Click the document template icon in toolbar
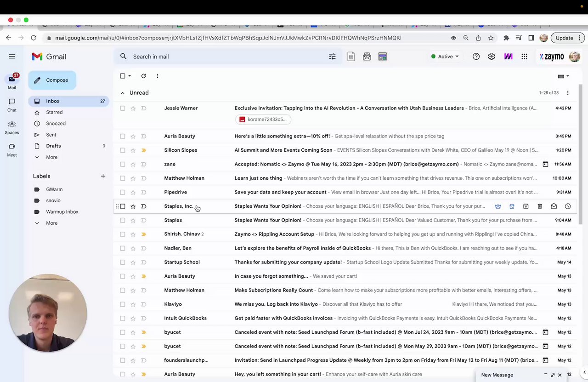 (351, 57)
